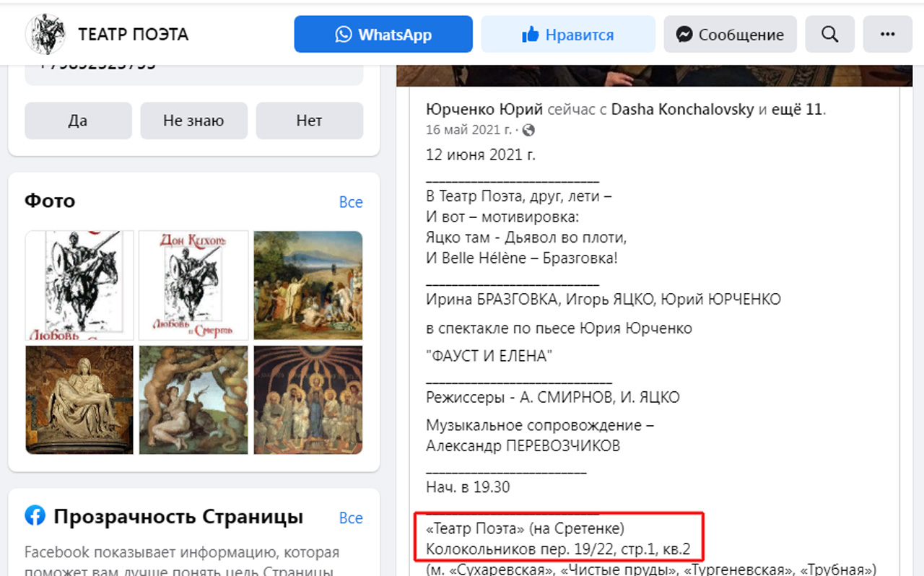Screen dimensions: 924x576
Task: Open the three-dots more options menu
Action: click(x=888, y=34)
